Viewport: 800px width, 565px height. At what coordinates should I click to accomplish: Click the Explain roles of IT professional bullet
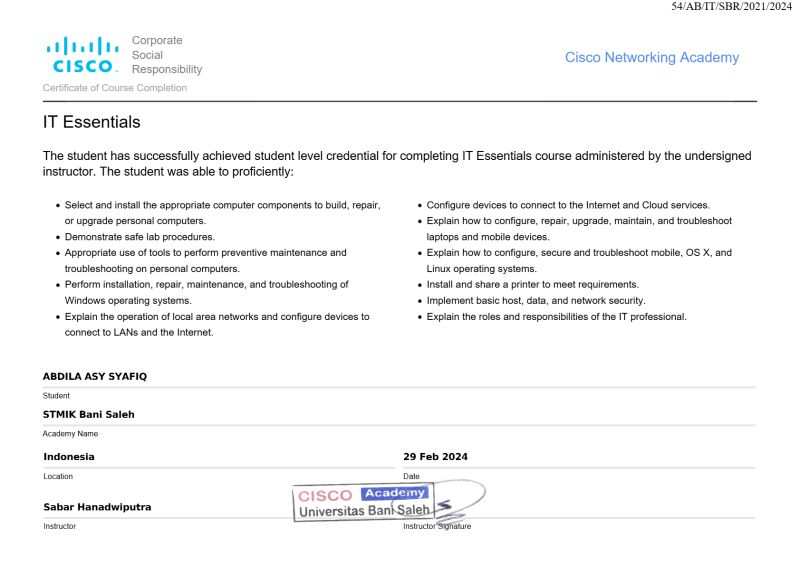tap(557, 317)
